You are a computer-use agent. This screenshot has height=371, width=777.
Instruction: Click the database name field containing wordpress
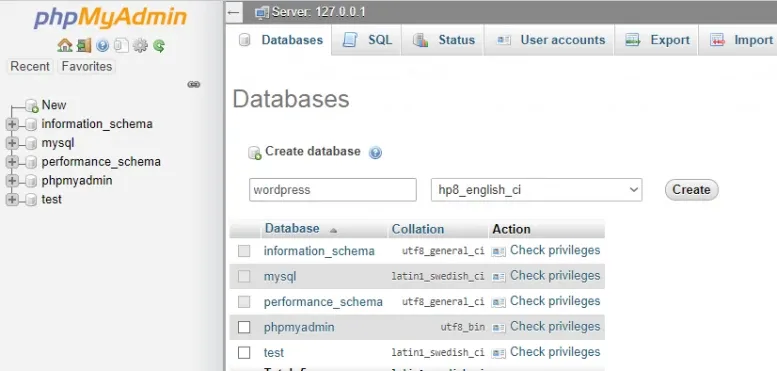pos(333,190)
